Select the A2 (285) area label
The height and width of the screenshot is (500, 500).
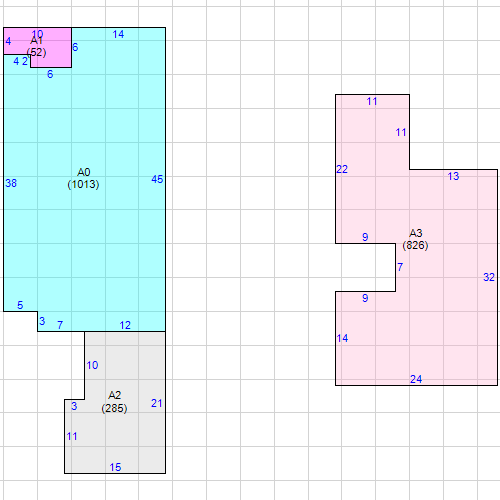114,402
